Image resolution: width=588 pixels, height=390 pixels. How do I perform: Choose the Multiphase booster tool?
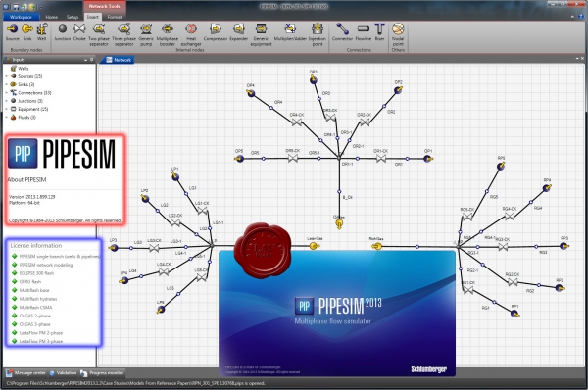click(168, 34)
